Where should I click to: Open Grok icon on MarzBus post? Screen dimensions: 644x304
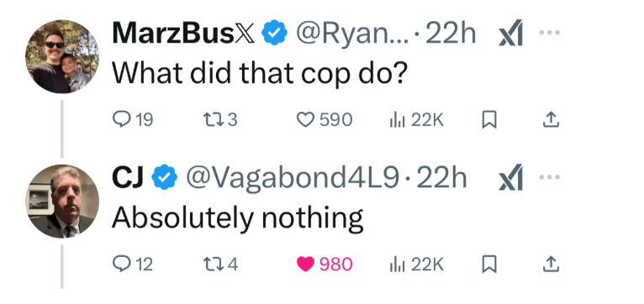510,33
